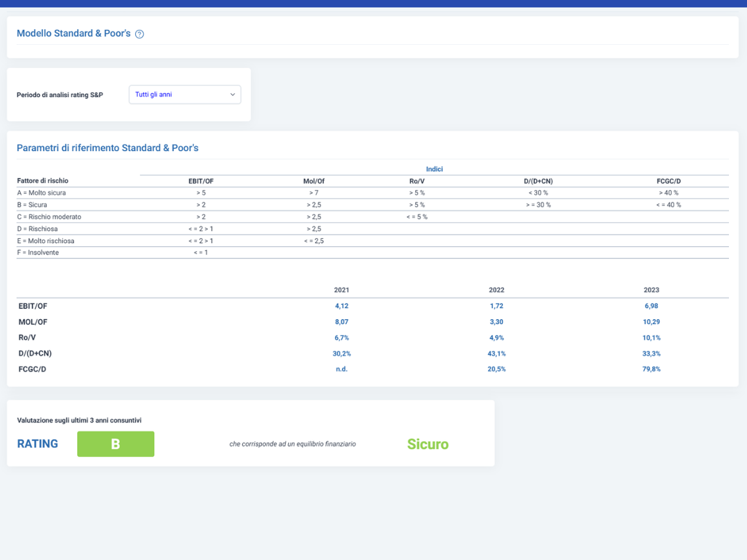Select the E = Molto rischiosa row label
The image size is (747, 560).
(x=45, y=241)
